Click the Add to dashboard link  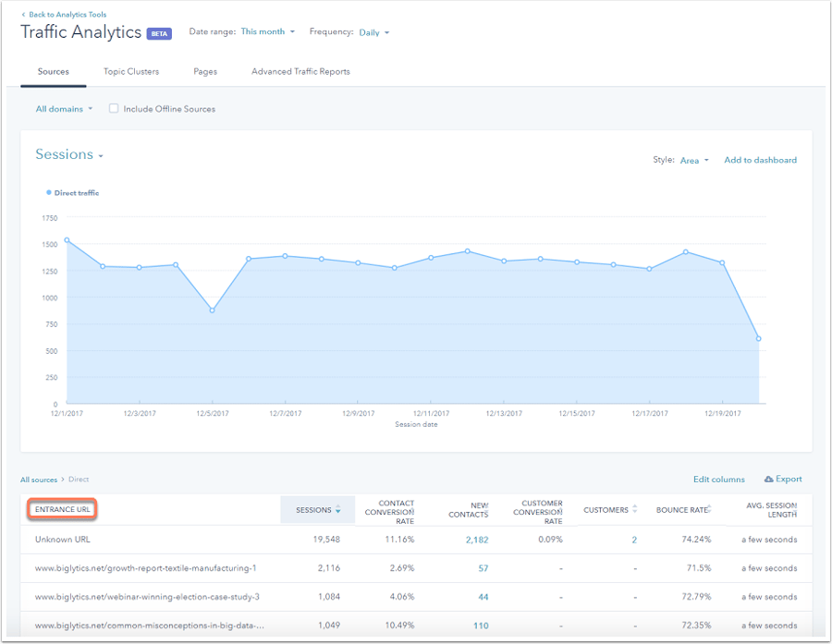pyautogui.click(x=760, y=161)
